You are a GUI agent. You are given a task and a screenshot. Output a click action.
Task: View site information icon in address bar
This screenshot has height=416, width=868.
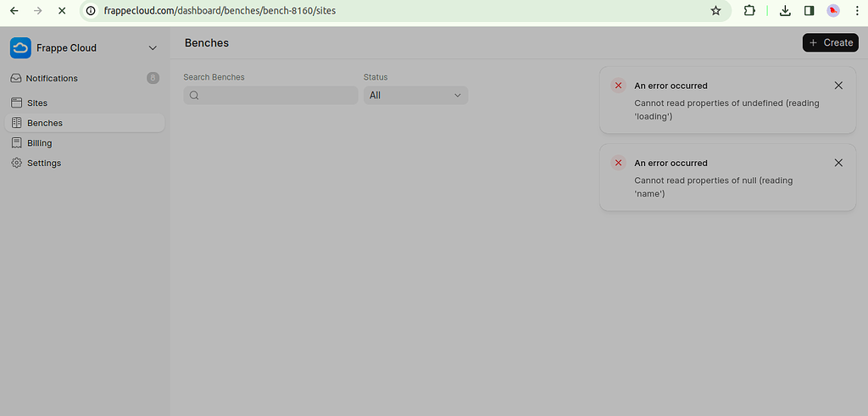(x=92, y=10)
